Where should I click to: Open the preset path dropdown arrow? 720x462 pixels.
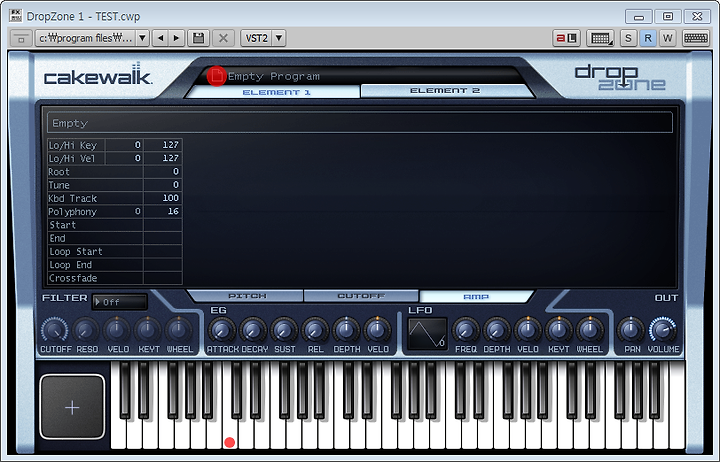coord(142,38)
